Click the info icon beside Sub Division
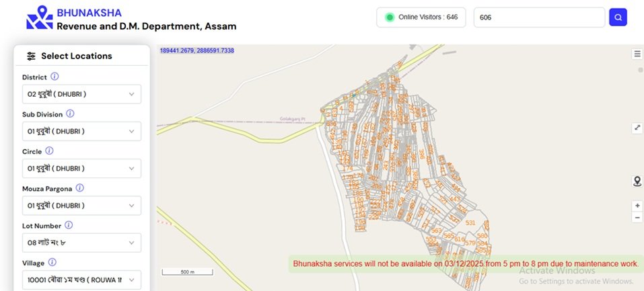The height and width of the screenshot is (291, 644). click(x=70, y=114)
